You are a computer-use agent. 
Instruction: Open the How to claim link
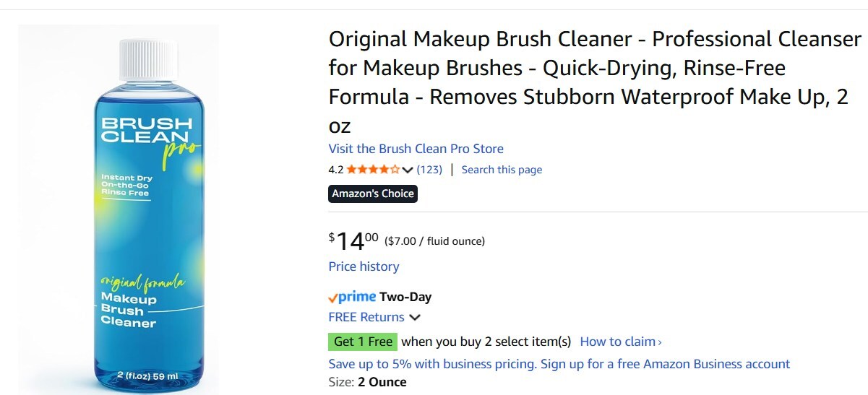pyautogui.click(x=618, y=342)
